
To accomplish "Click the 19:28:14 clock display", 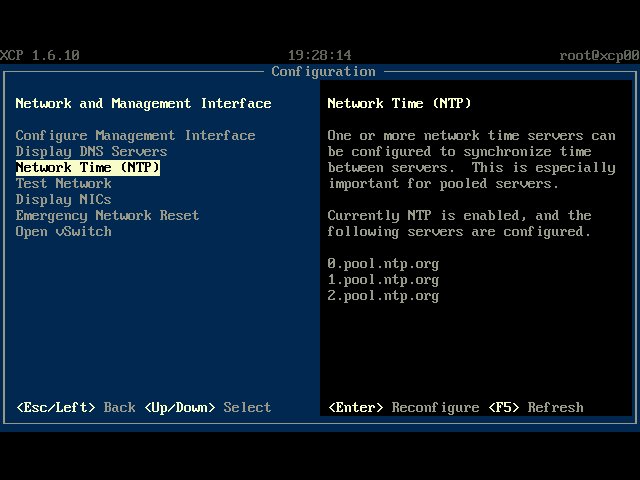I will click(x=320, y=55).
